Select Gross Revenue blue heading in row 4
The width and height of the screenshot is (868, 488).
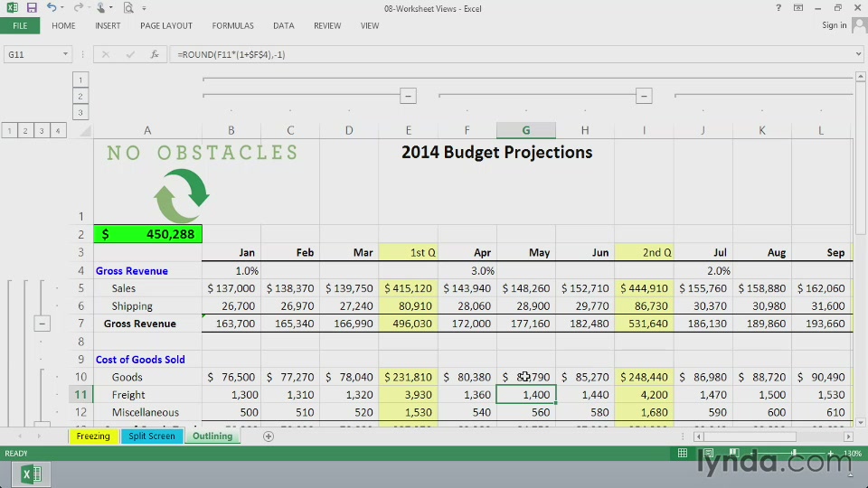coord(132,270)
